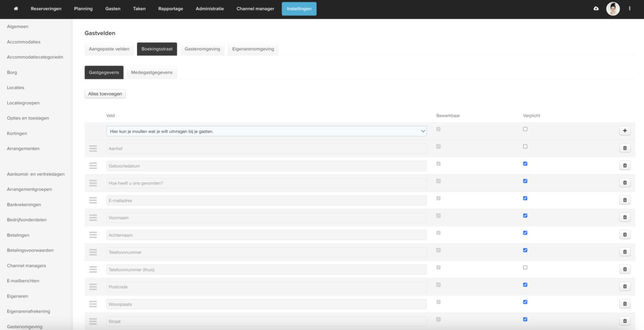Click drag handle for Geboortedatum row

[x=93, y=166]
